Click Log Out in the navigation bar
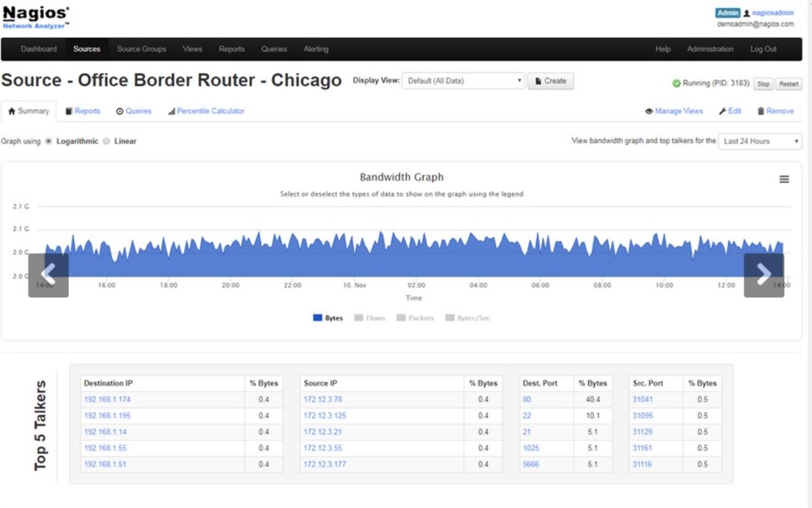This screenshot has width=812, height=508. point(763,49)
